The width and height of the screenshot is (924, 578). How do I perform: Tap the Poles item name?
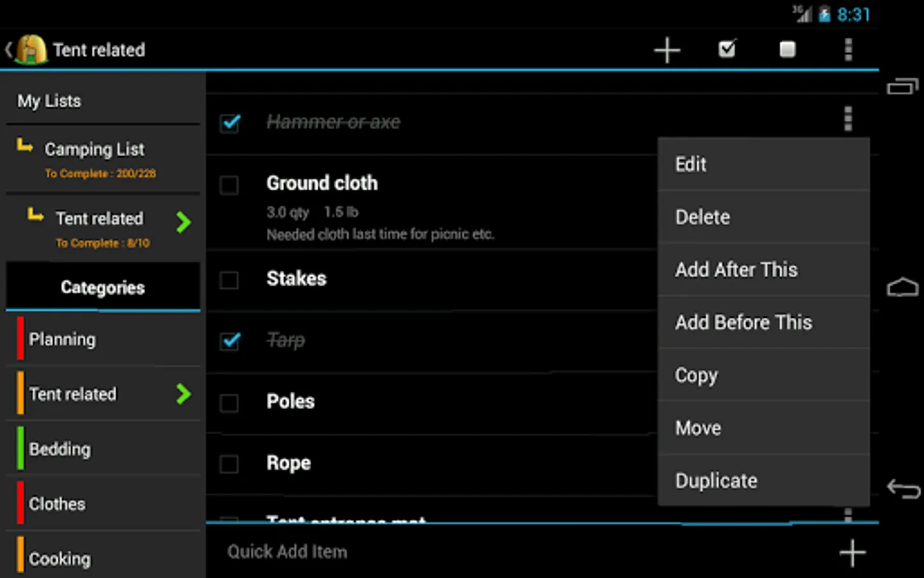click(291, 402)
